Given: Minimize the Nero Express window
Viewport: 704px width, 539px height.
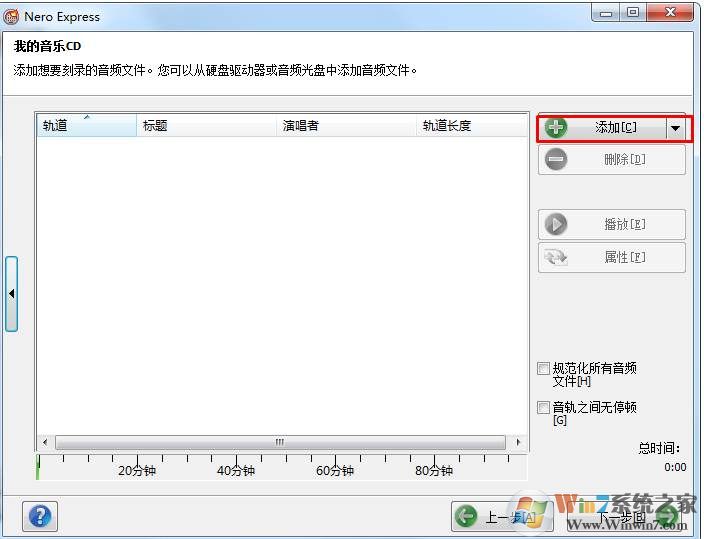Looking at the screenshot, I should [606, 13].
